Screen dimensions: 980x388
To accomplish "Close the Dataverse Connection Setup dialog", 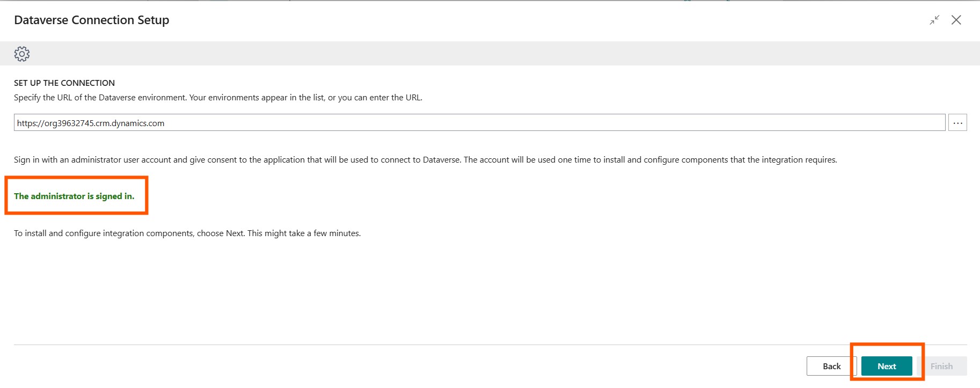I will [956, 20].
